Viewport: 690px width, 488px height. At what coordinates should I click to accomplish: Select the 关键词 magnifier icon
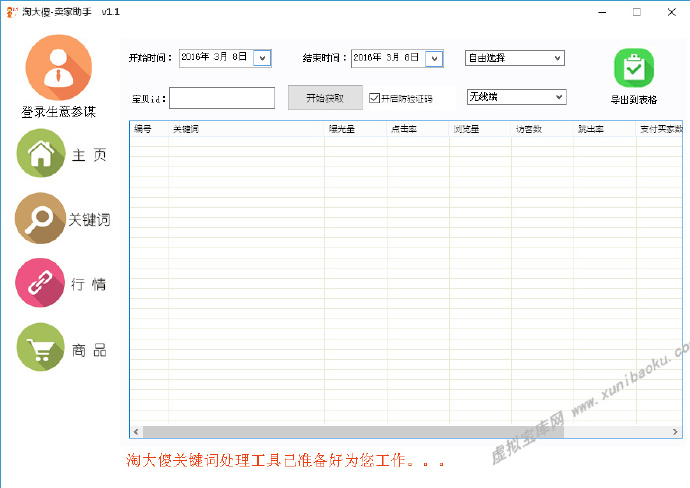point(40,218)
